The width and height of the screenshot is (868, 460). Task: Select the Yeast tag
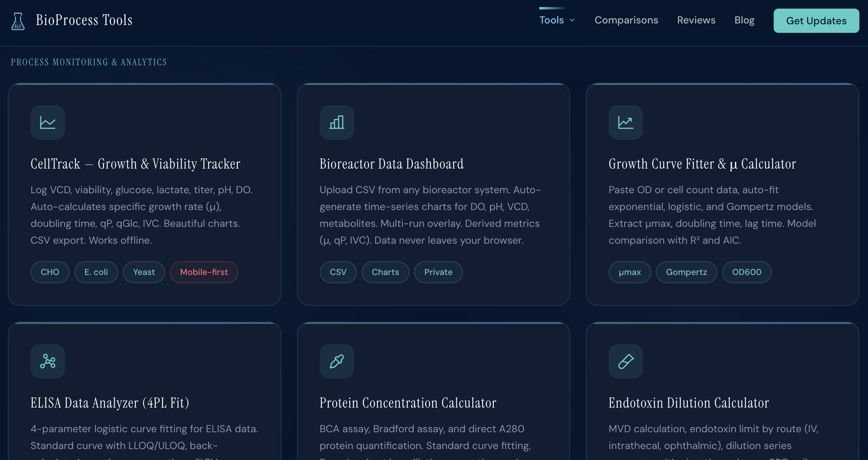click(x=144, y=272)
